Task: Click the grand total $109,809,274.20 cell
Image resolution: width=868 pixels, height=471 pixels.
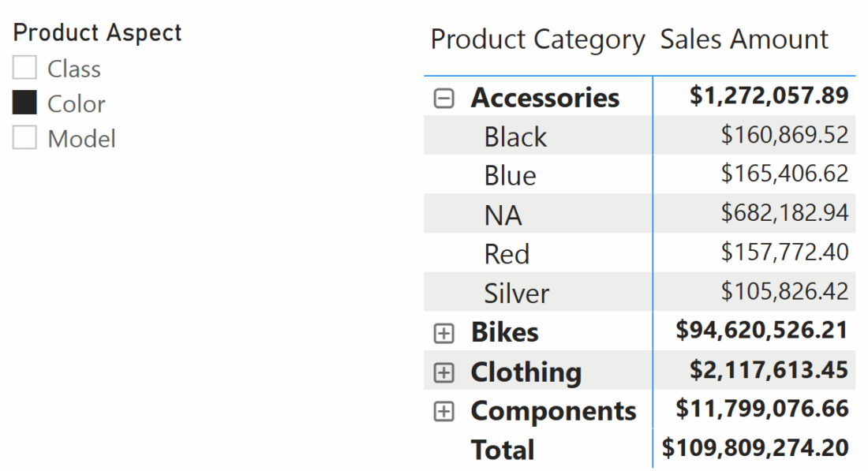Action: [755, 448]
